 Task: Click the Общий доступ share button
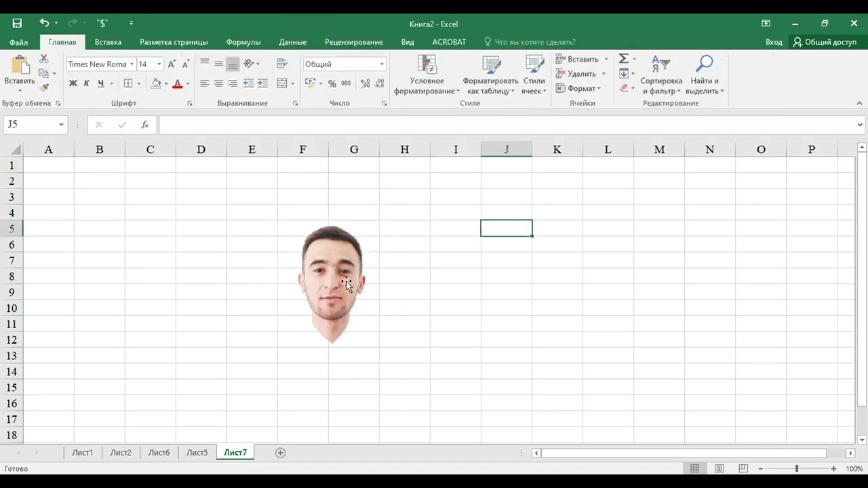click(825, 42)
